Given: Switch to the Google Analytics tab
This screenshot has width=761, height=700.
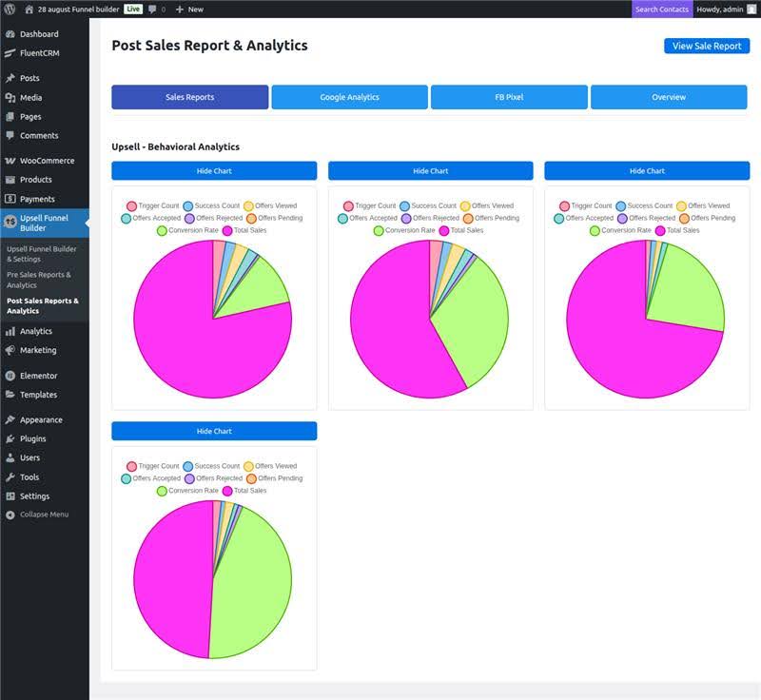Looking at the screenshot, I should (351, 96).
